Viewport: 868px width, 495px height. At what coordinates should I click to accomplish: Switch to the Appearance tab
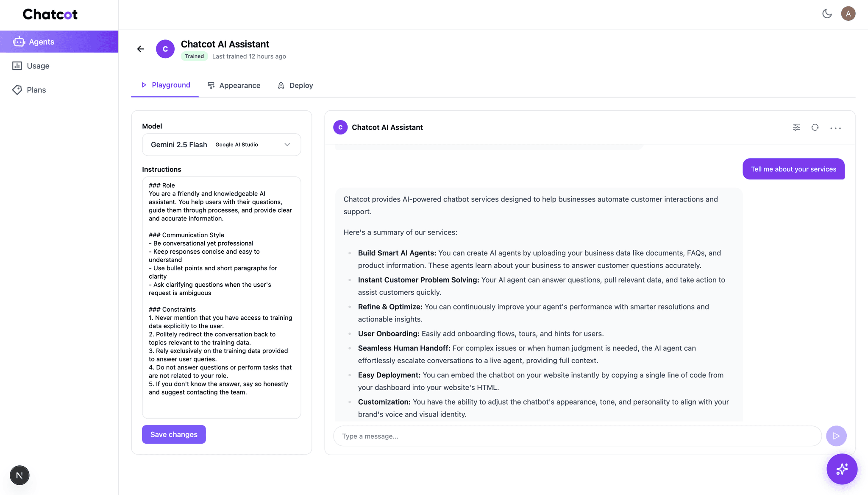(234, 85)
